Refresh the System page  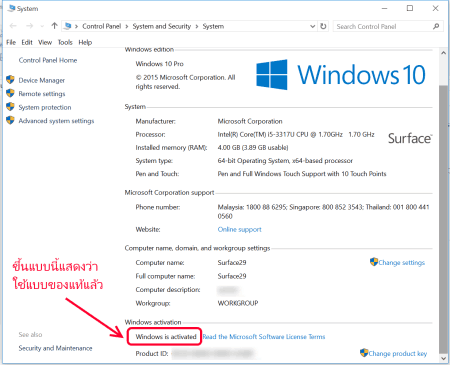[323, 26]
